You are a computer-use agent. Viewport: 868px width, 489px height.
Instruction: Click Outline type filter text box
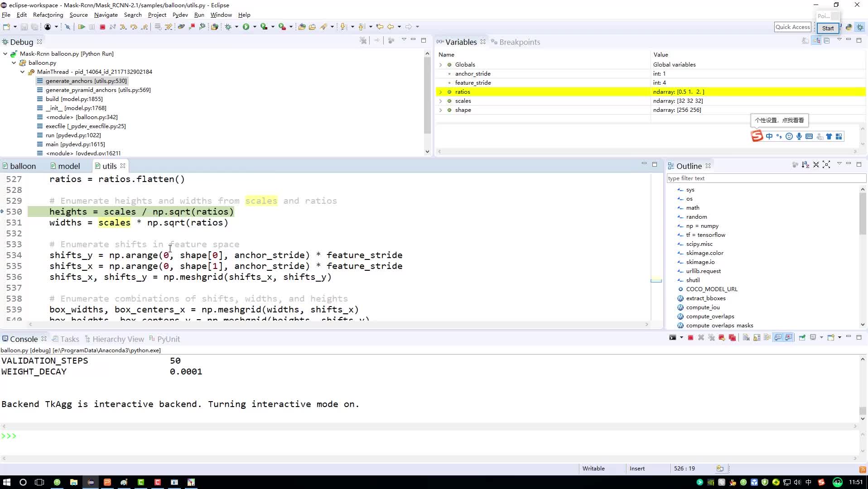tap(766, 178)
